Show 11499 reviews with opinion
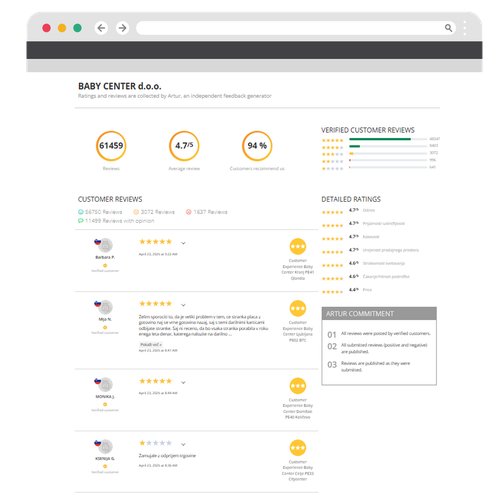 (x=116, y=221)
